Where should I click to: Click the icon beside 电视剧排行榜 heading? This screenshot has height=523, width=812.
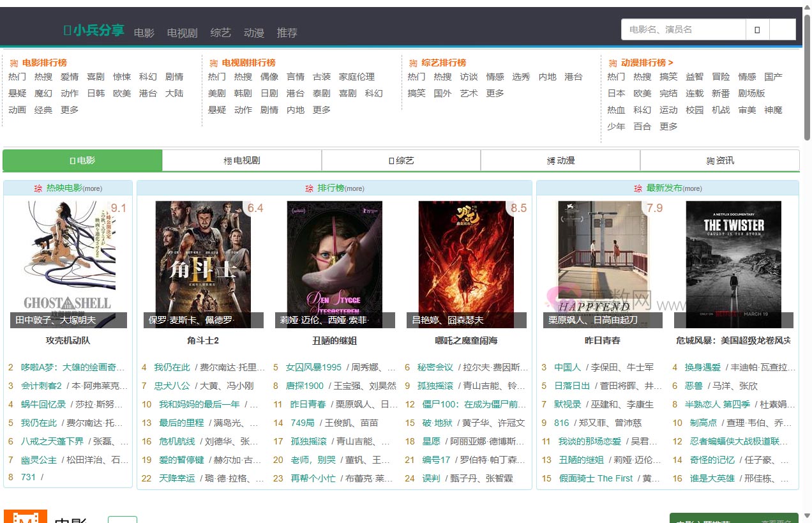(x=213, y=63)
